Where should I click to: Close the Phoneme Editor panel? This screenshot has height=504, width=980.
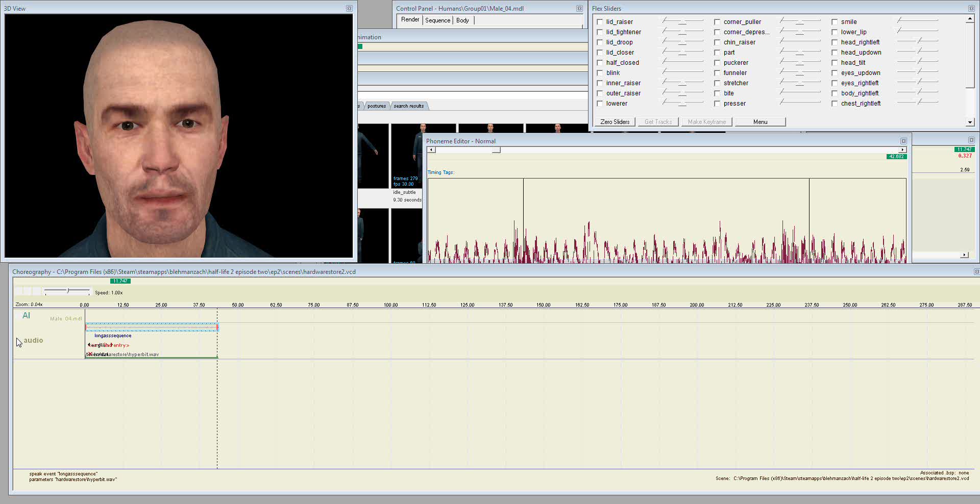[903, 141]
